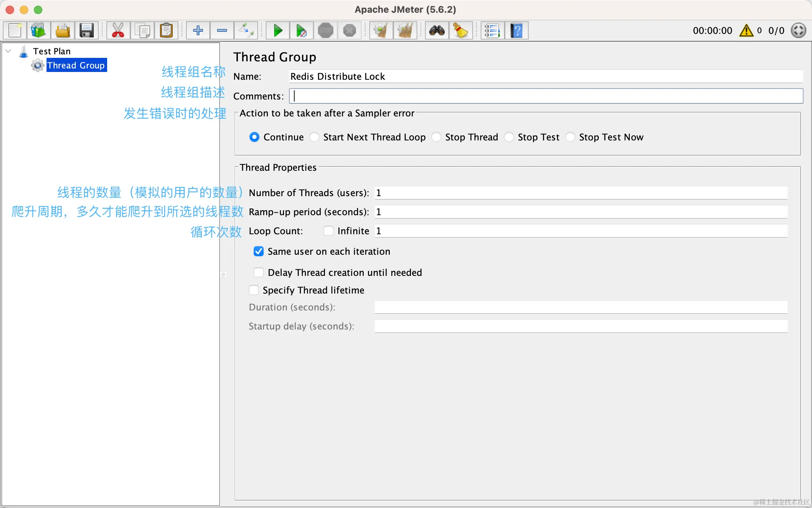Click the Startup delay (seconds) field
The image size is (812, 508).
coord(581,326)
